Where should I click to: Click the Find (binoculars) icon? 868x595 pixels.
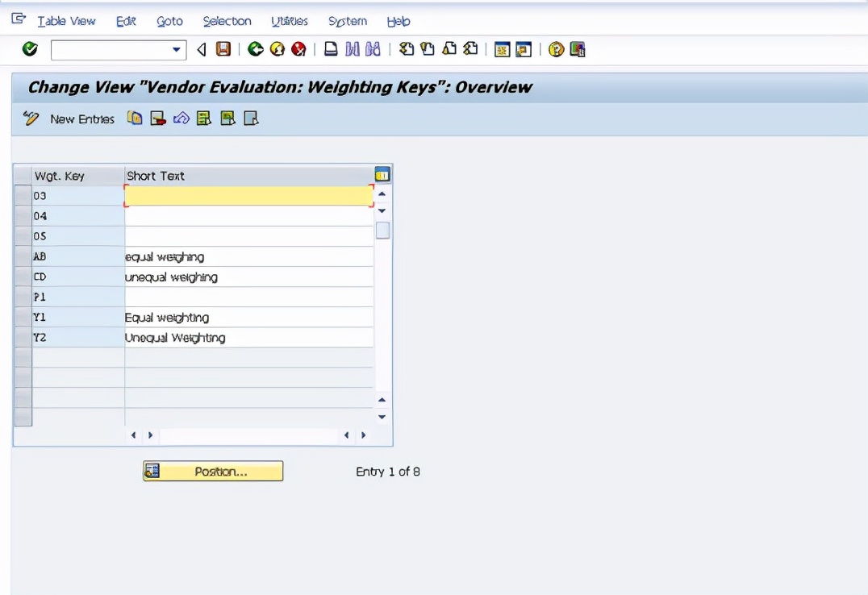[353, 49]
